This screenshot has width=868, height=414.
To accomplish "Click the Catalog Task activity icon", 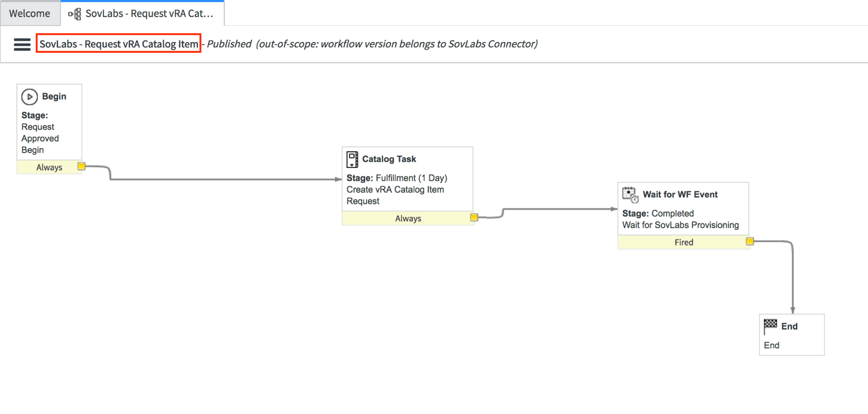I will [352, 159].
